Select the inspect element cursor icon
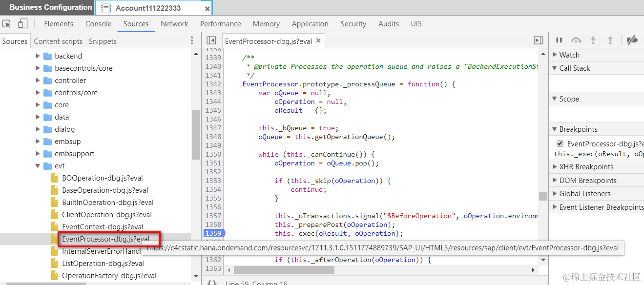This screenshot has height=285, width=644. tap(7, 23)
